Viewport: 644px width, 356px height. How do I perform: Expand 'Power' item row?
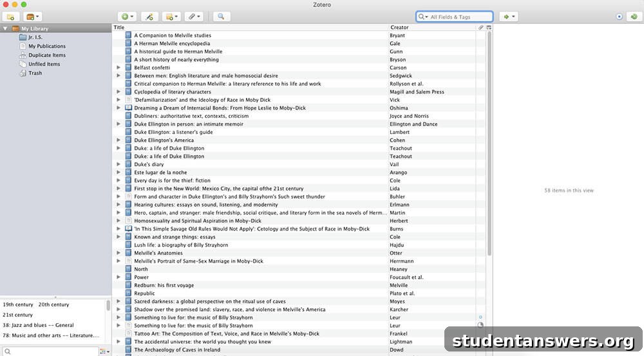coord(118,277)
